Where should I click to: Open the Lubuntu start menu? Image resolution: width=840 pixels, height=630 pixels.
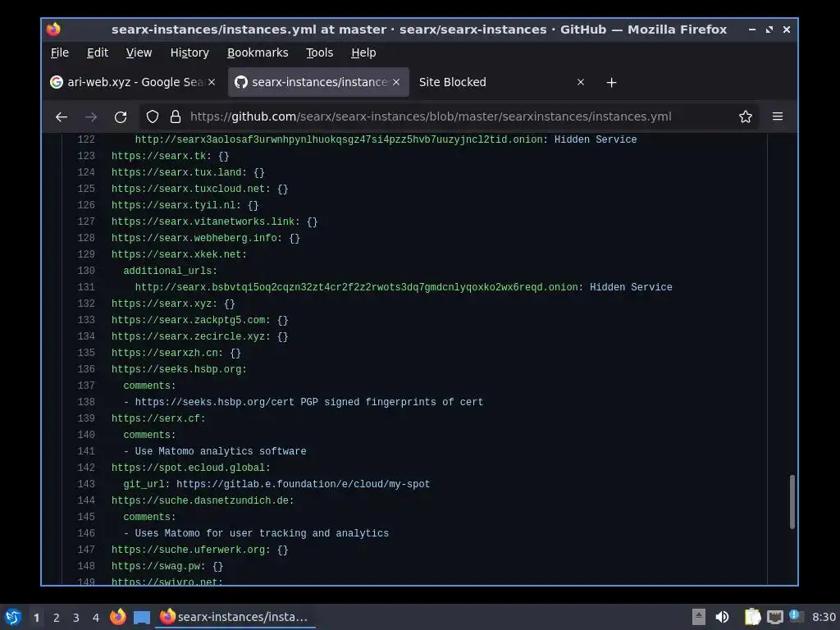[x=12, y=617]
